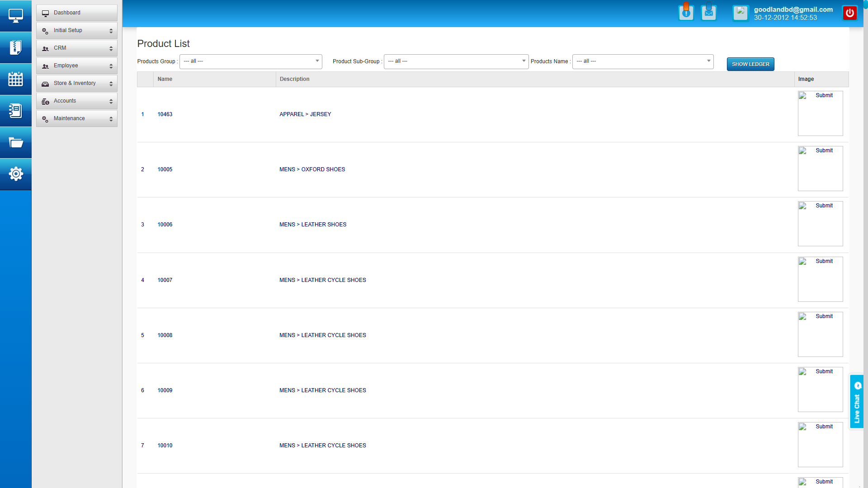
Task: Open the mail message icon in the top bar
Action: [709, 12]
